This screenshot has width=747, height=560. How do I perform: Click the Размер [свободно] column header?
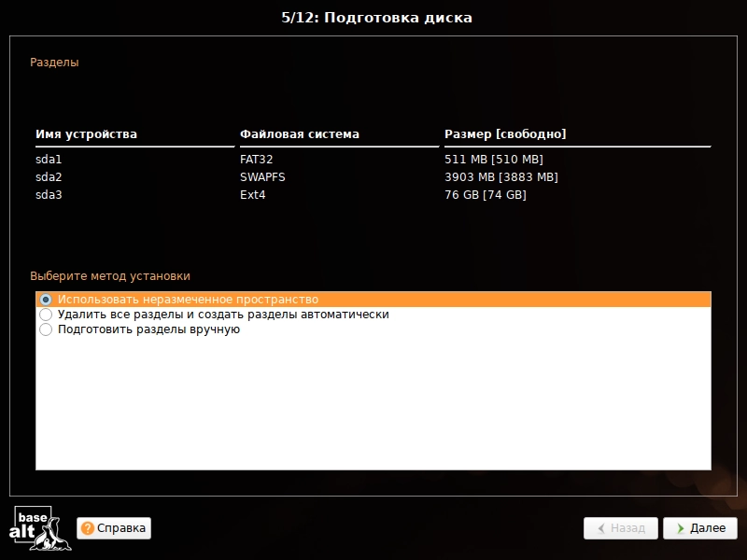[505, 134]
